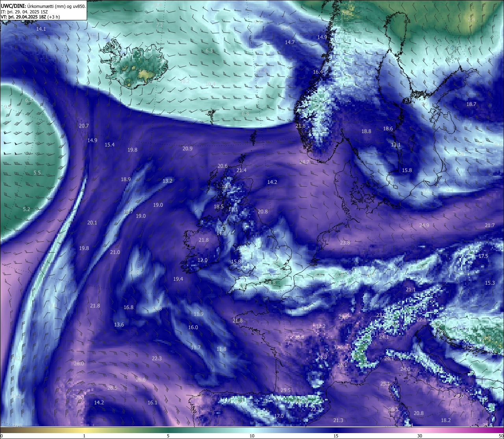Click the 22.3 value label
Viewport: 504px width, 439px height.
click(x=157, y=359)
